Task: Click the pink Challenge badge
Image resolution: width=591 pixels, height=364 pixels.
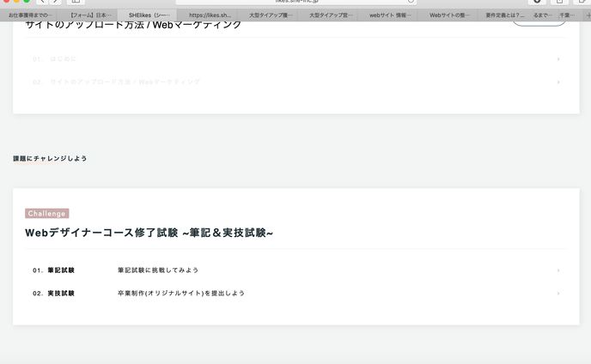Action: tap(47, 213)
